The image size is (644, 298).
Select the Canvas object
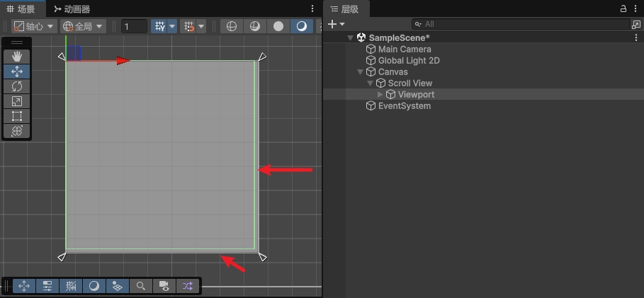(x=393, y=71)
